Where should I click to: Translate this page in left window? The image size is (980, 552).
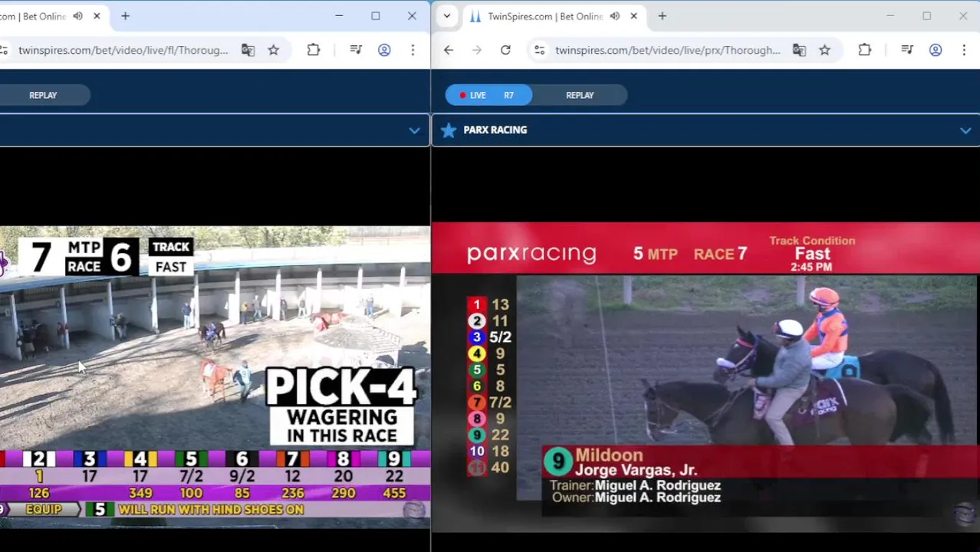[x=248, y=50]
